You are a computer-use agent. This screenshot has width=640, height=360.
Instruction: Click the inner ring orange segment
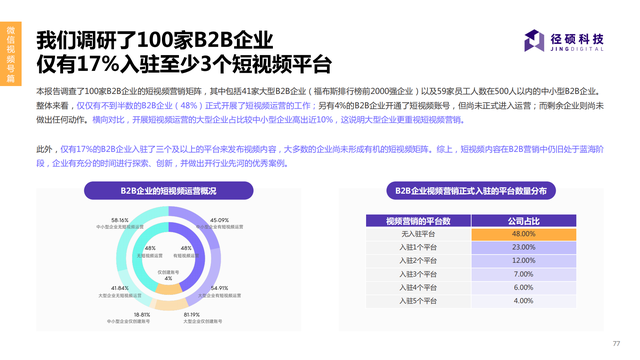coord(169,289)
